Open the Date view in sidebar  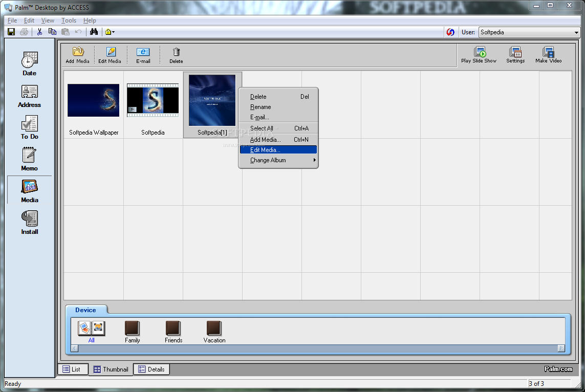(x=30, y=64)
